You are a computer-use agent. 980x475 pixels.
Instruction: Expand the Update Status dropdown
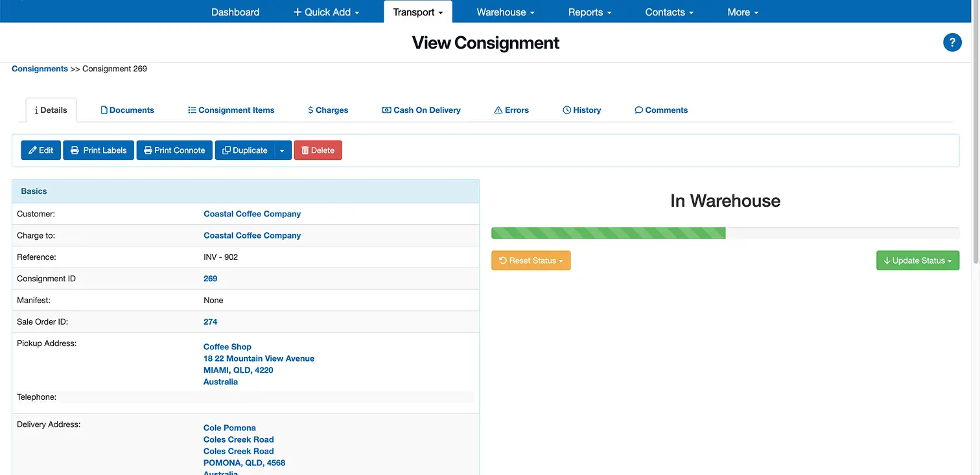918,260
